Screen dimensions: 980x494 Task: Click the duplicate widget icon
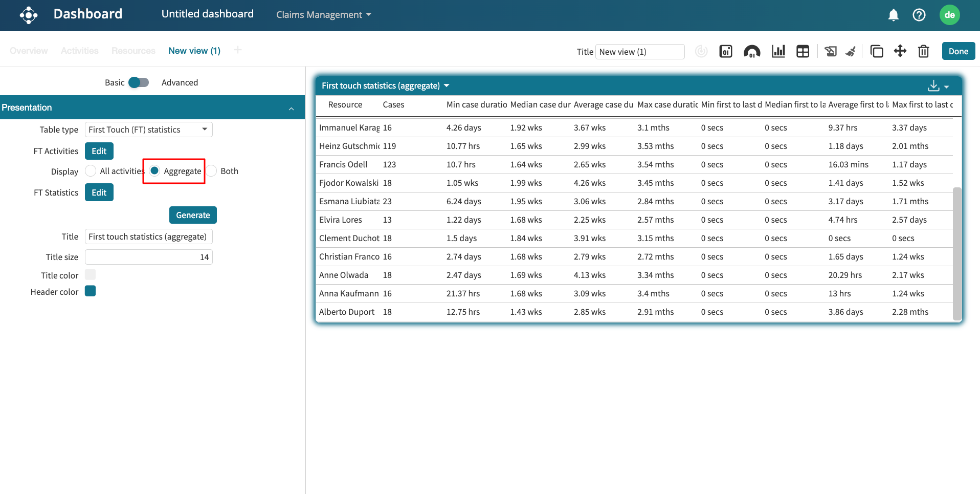[x=876, y=51]
